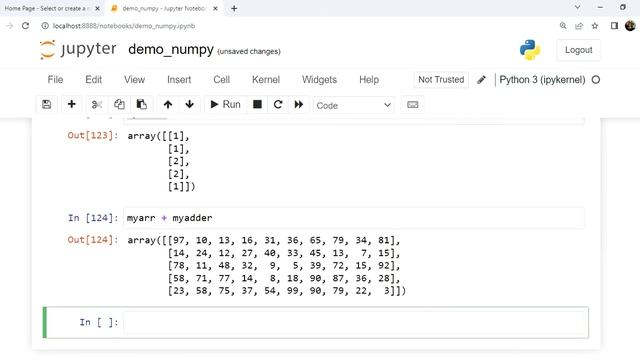Screen dimensions: 640x360
Task: Open the Edit menu
Action: click(93, 80)
